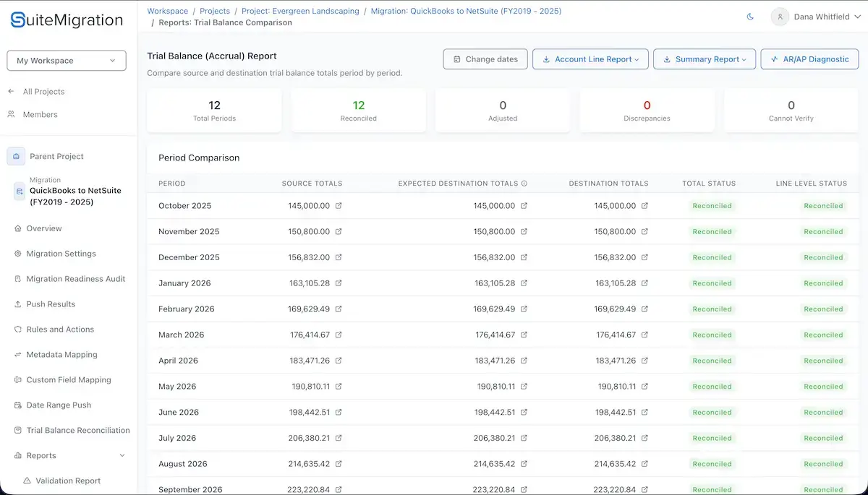This screenshot has width=868, height=495.
Task: Open August 2026 source totals link icon
Action: click(x=339, y=464)
